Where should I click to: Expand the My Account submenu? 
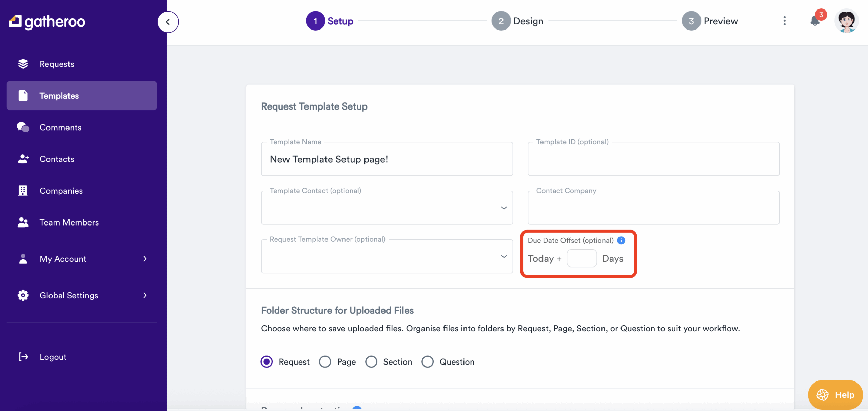pyautogui.click(x=145, y=259)
